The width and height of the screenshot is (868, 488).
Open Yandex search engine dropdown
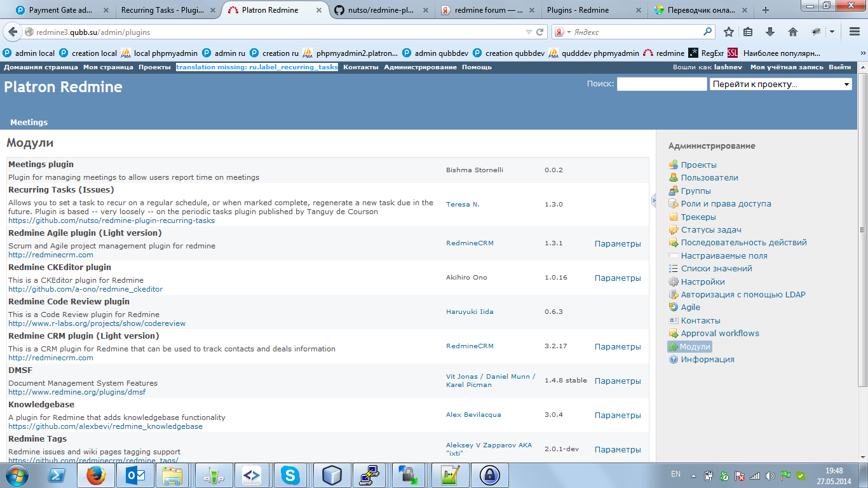click(562, 32)
